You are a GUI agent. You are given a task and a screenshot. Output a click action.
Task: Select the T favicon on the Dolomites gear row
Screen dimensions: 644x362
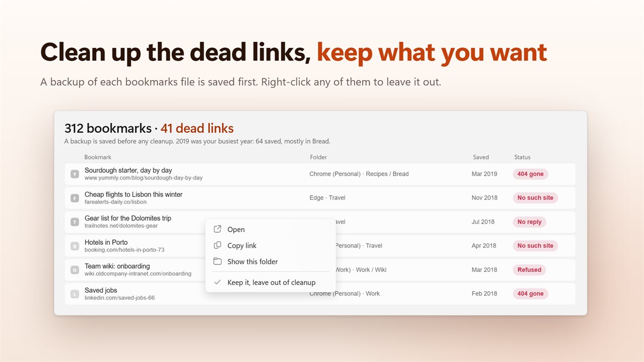coord(75,222)
